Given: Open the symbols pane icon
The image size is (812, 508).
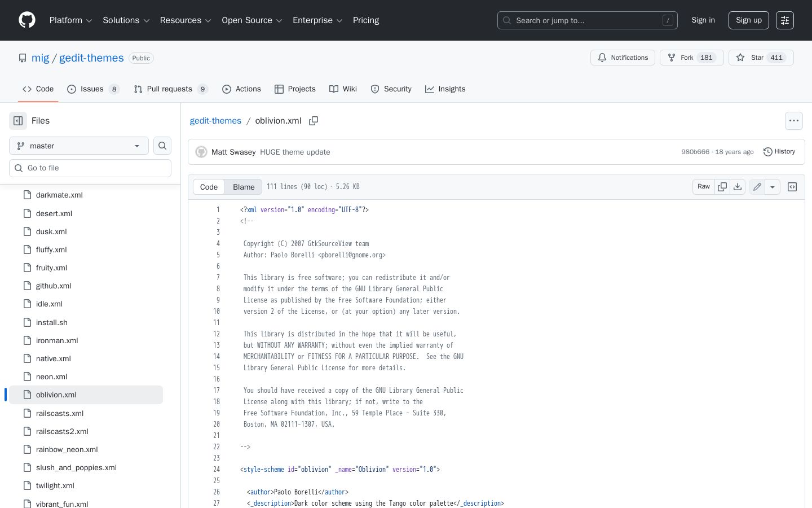Looking at the screenshot, I should point(792,187).
